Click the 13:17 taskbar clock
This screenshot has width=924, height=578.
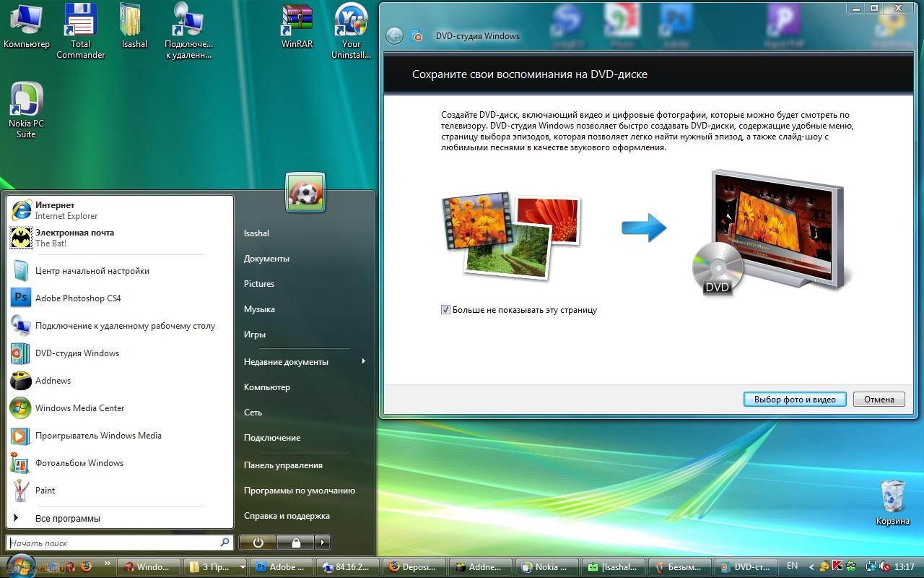click(904, 567)
